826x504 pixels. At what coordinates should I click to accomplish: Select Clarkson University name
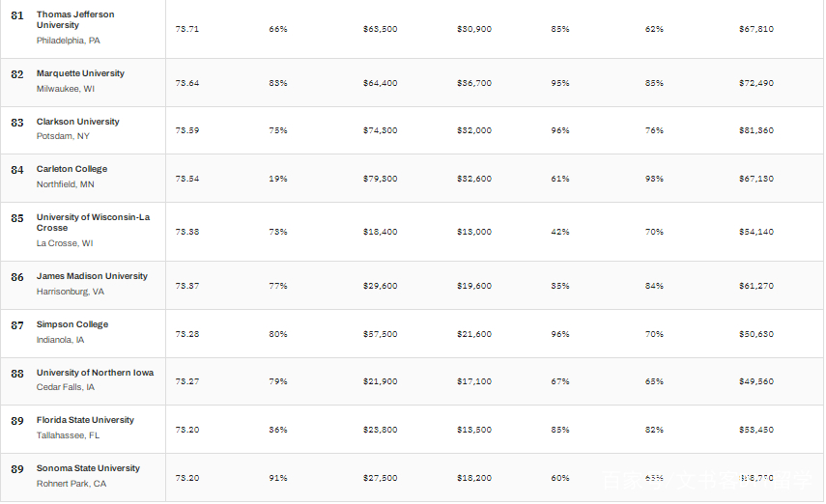pos(77,121)
